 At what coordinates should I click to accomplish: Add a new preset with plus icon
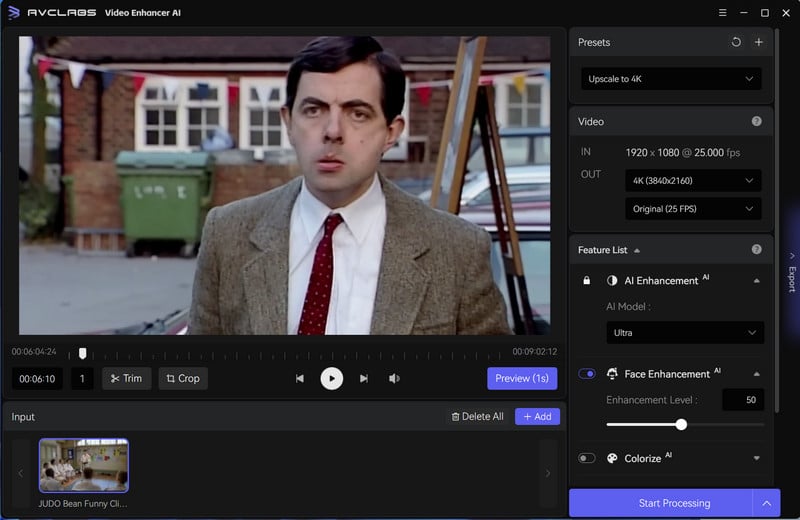[759, 42]
